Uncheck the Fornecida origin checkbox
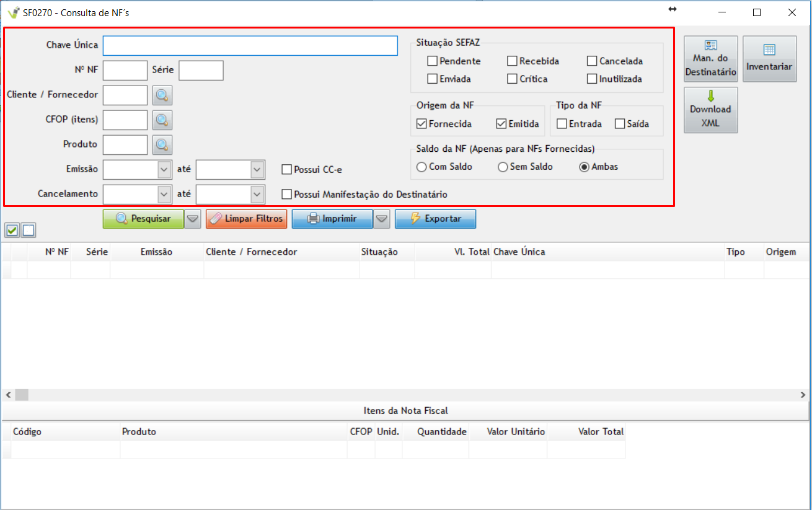The height and width of the screenshot is (510, 812). pyautogui.click(x=421, y=124)
